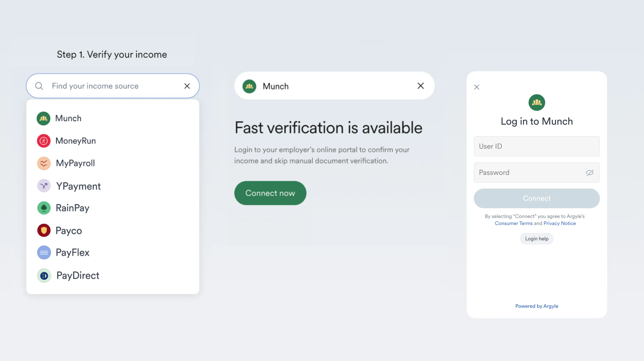Select Munch from the income list
Viewport: 644px width, 361px height.
click(x=68, y=118)
